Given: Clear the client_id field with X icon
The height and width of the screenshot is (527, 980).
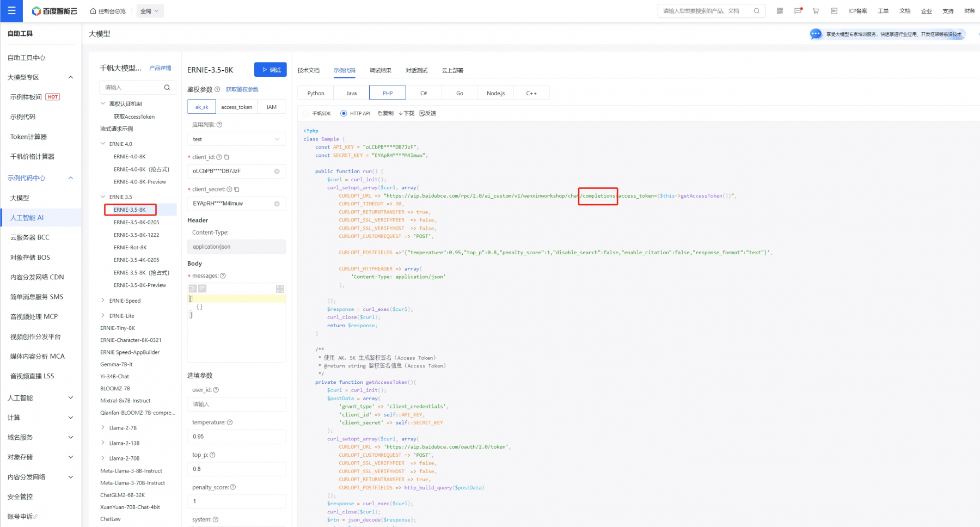Looking at the screenshot, I should coord(277,171).
